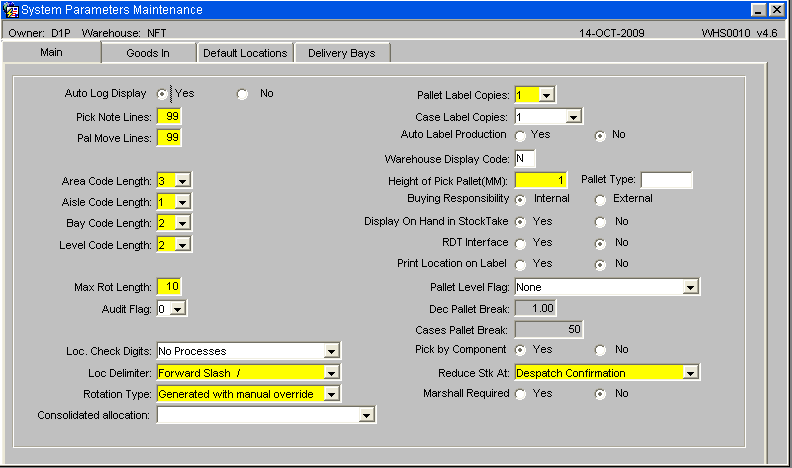Image resolution: width=792 pixels, height=468 pixels.
Task: Minimize the System Parameters Maintenance window
Action: [759, 10]
